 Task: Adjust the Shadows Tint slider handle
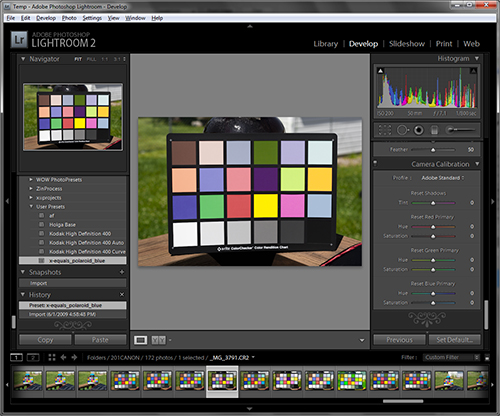[x=433, y=203]
